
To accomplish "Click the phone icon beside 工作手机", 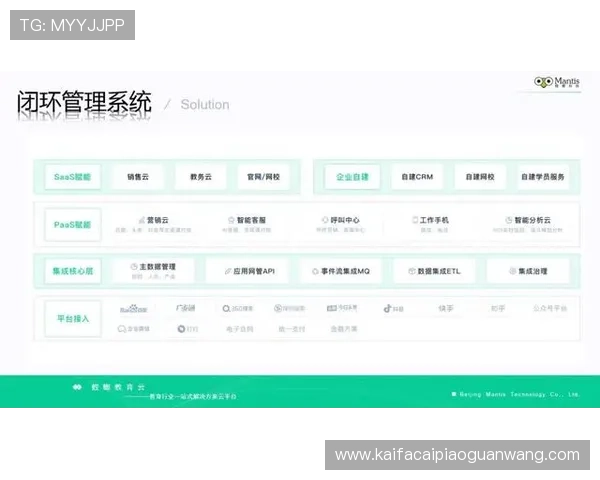I will [x=415, y=220].
